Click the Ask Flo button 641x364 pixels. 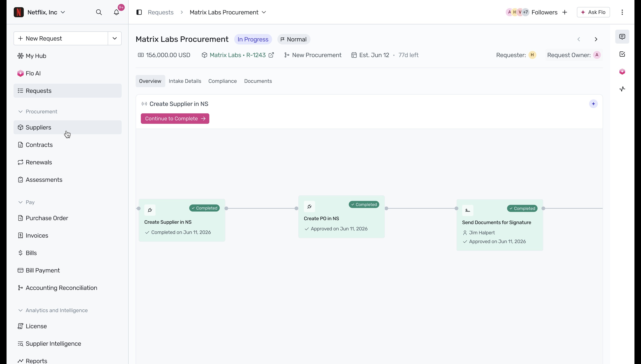(x=593, y=12)
